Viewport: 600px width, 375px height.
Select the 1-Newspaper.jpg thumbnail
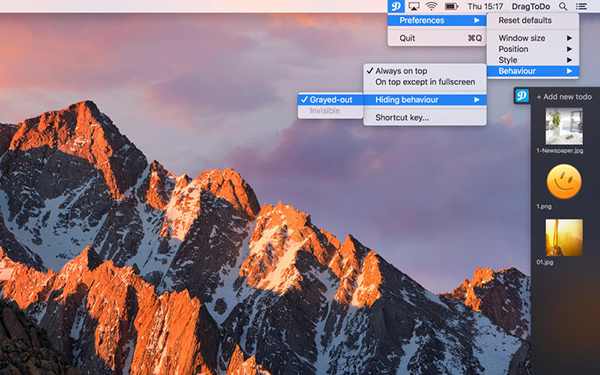pyautogui.click(x=564, y=126)
